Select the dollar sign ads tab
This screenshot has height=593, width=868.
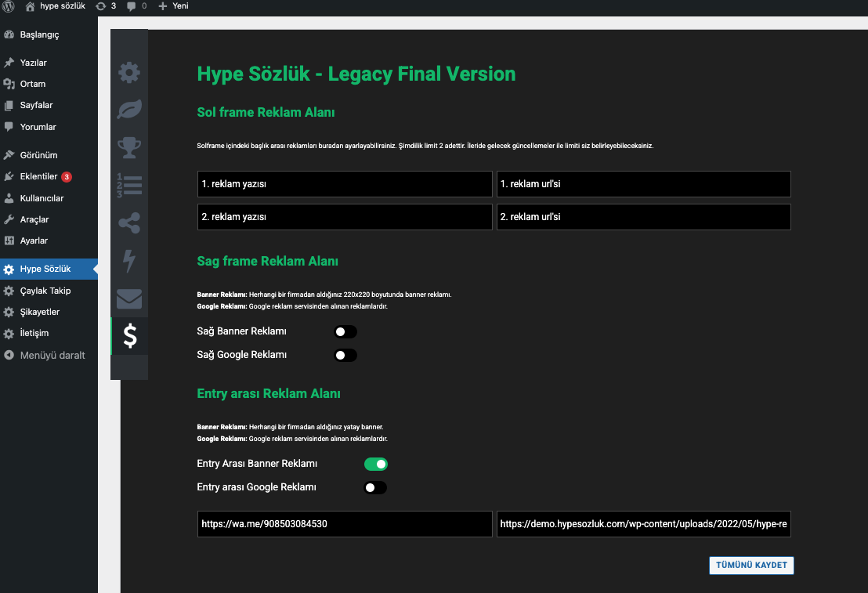pos(129,335)
